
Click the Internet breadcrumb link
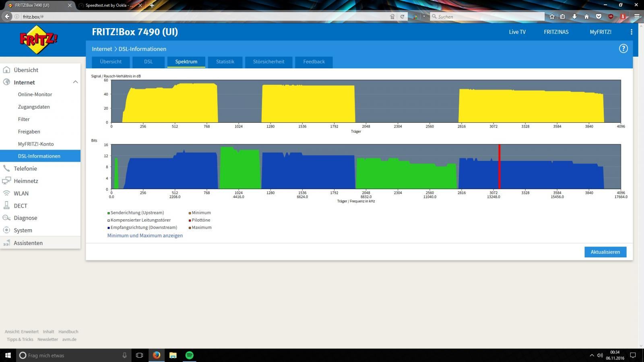pyautogui.click(x=102, y=49)
